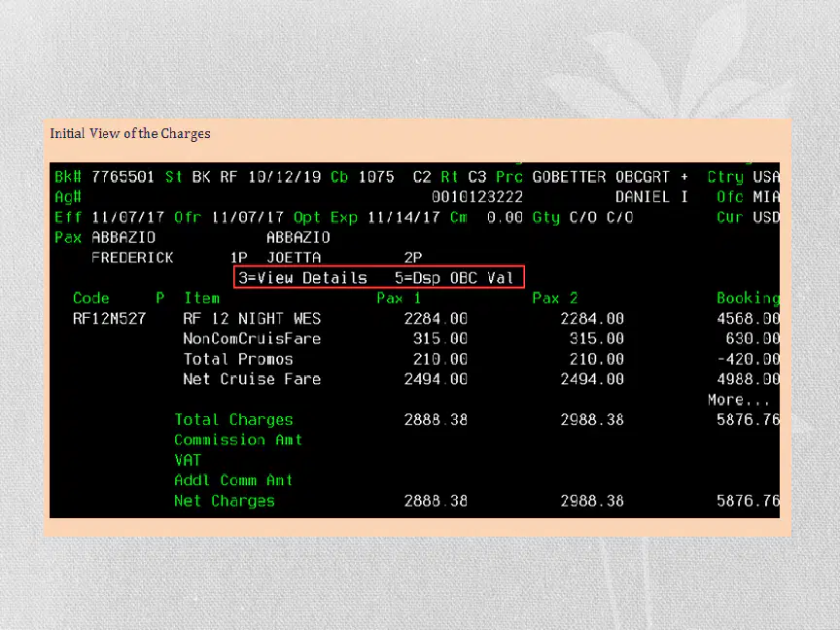The width and height of the screenshot is (840, 630).
Task: Click agency number 0010123222
Action: 476,197
